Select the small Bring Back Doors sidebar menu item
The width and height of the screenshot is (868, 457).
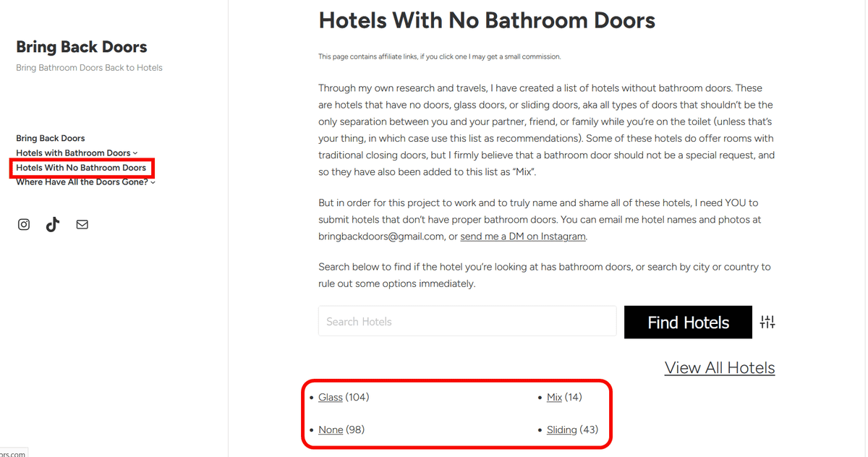pos(51,138)
